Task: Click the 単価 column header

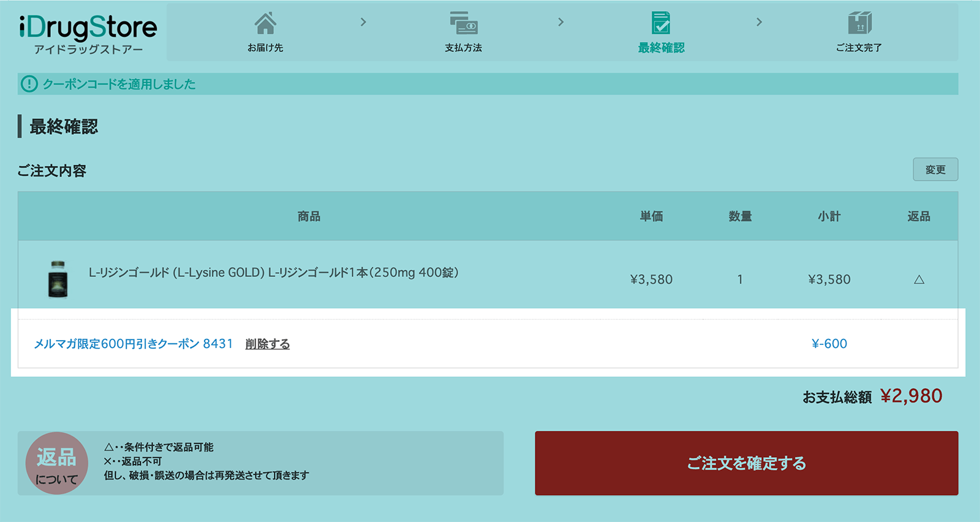Action: [651, 216]
